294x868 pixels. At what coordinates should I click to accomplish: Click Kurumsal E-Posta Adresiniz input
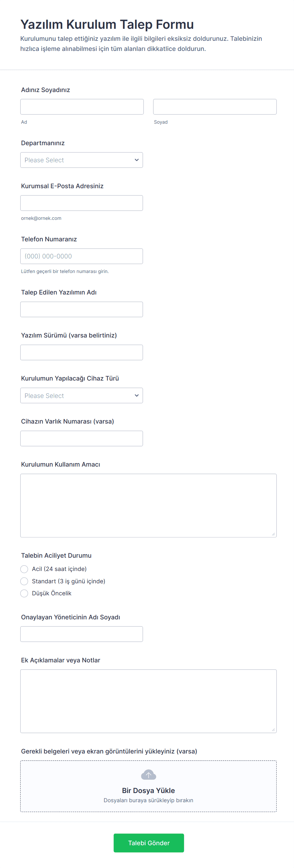tap(81, 203)
